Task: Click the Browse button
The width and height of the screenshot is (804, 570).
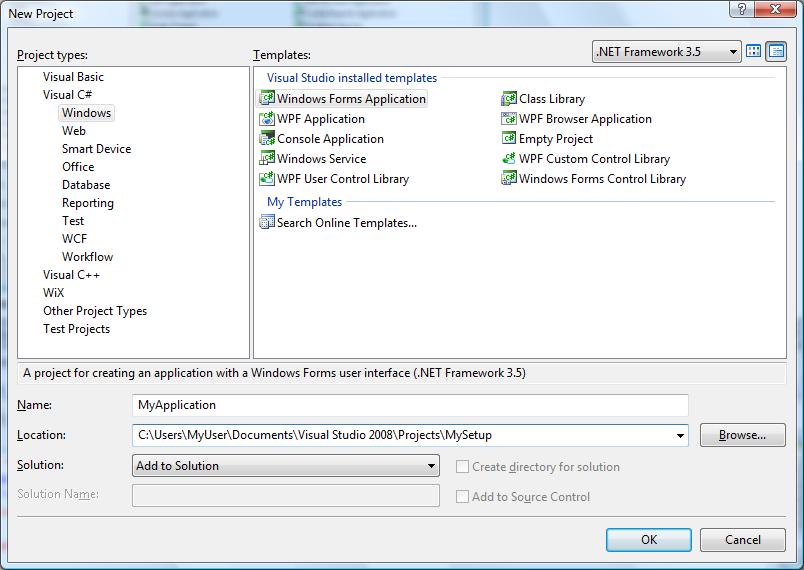Action: [742, 435]
